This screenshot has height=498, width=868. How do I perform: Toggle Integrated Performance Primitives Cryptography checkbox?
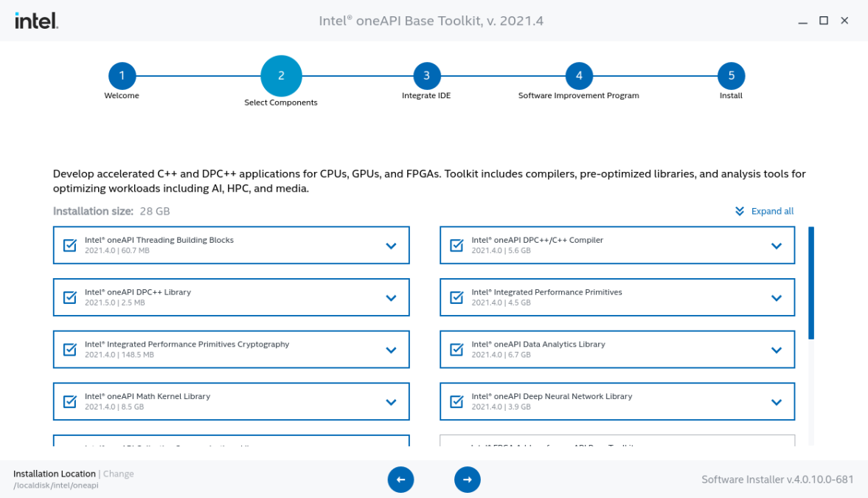pos(70,349)
